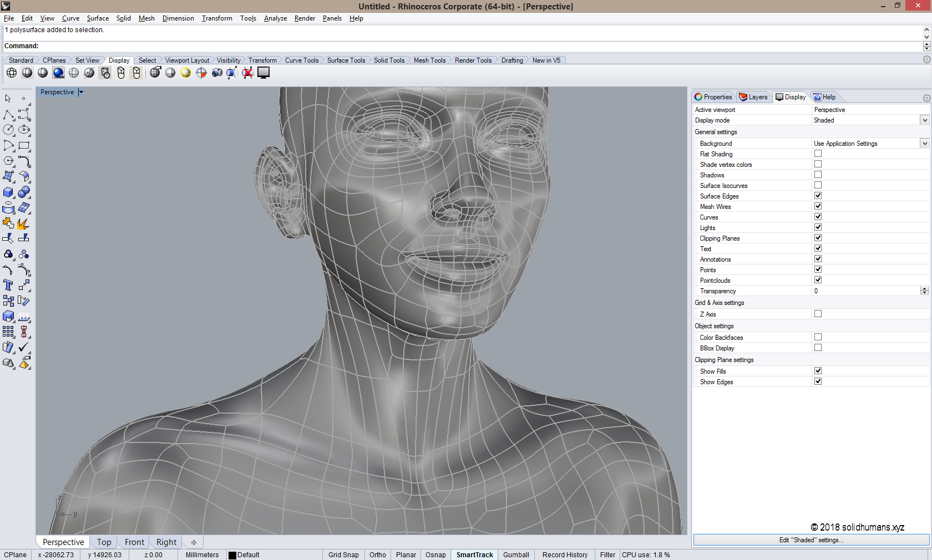Select the arrow selection tool
Image resolution: width=932 pixels, height=560 pixels.
pyautogui.click(x=8, y=99)
